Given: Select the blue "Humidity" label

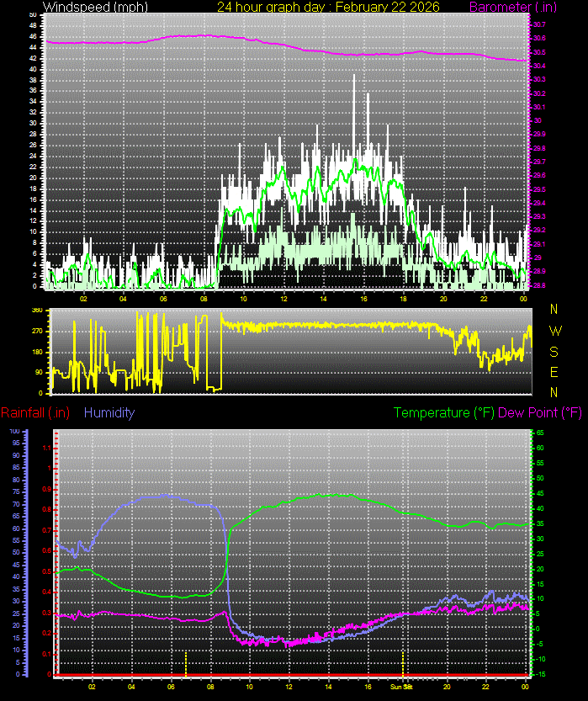Looking at the screenshot, I should pyautogui.click(x=109, y=412).
